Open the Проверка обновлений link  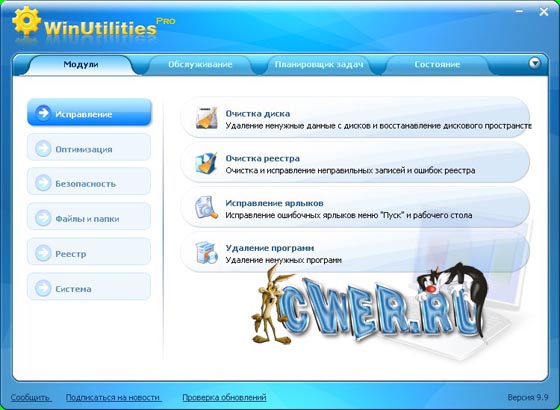(224, 398)
